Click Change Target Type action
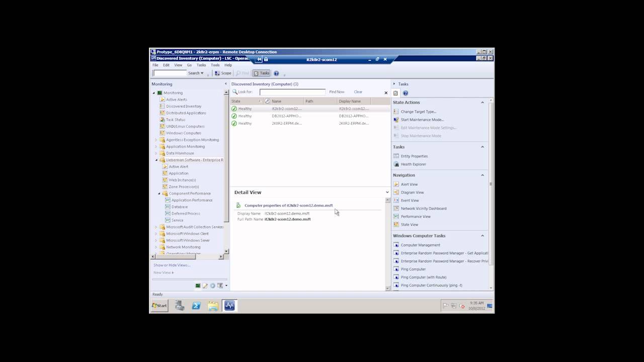Viewport: 644px width, 362px height. coord(419,112)
